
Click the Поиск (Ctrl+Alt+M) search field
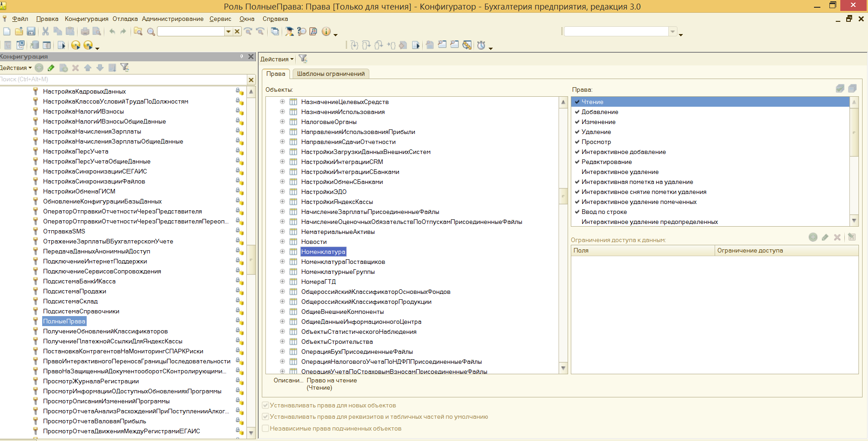pyautogui.click(x=123, y=79)
